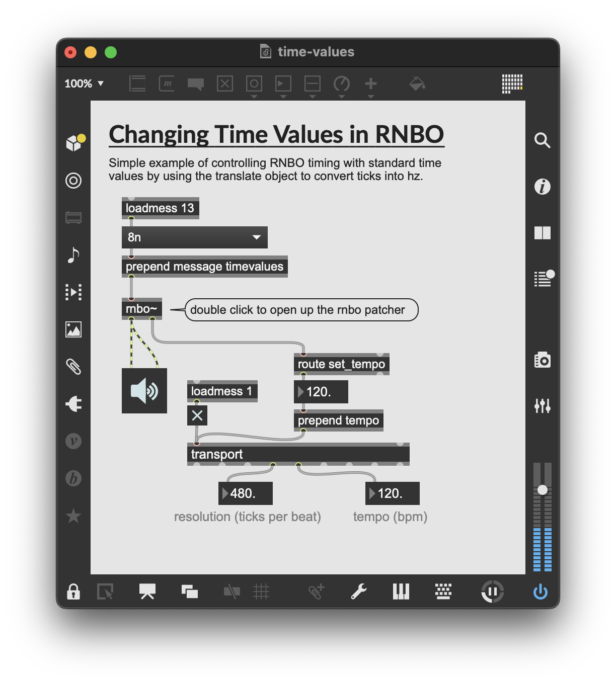616x683 pixels.
Task: Add a message box from toolbar
Action: [167, 83]
